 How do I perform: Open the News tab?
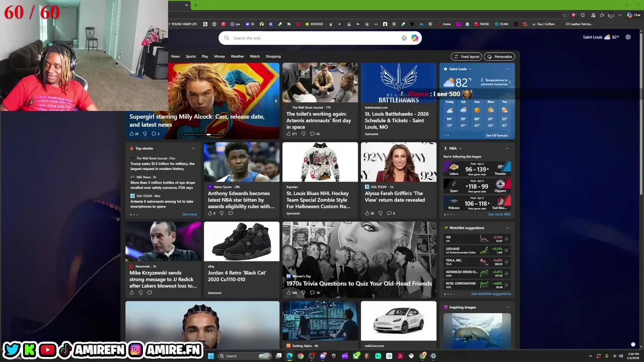pyautogui.click(x=175, y=56)
